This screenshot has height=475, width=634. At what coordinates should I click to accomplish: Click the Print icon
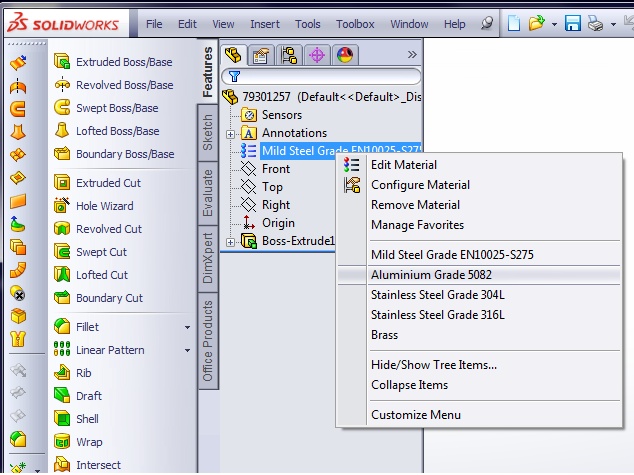coord(596,23)
